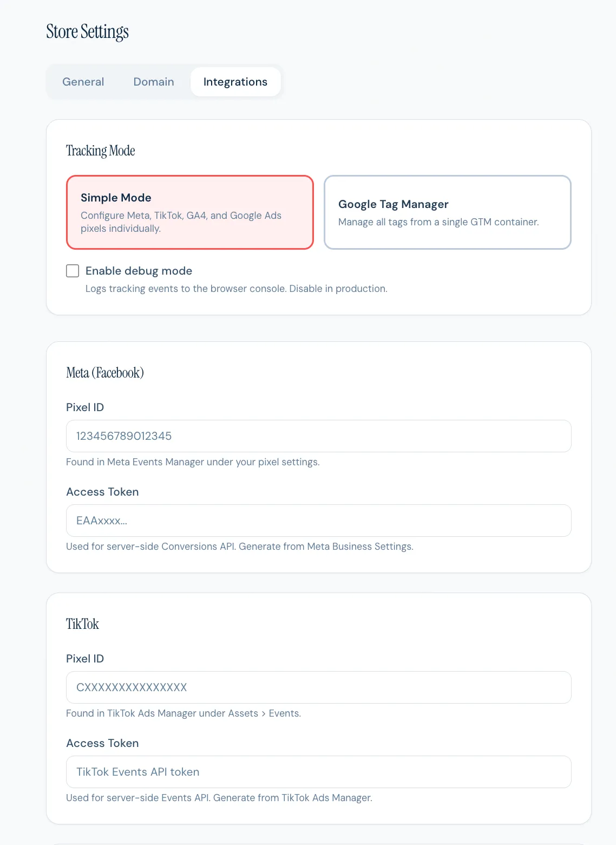Open the Domain settings tab
Image resolution: width=616 pixels, height=845 pixels.
pos(154,82)
